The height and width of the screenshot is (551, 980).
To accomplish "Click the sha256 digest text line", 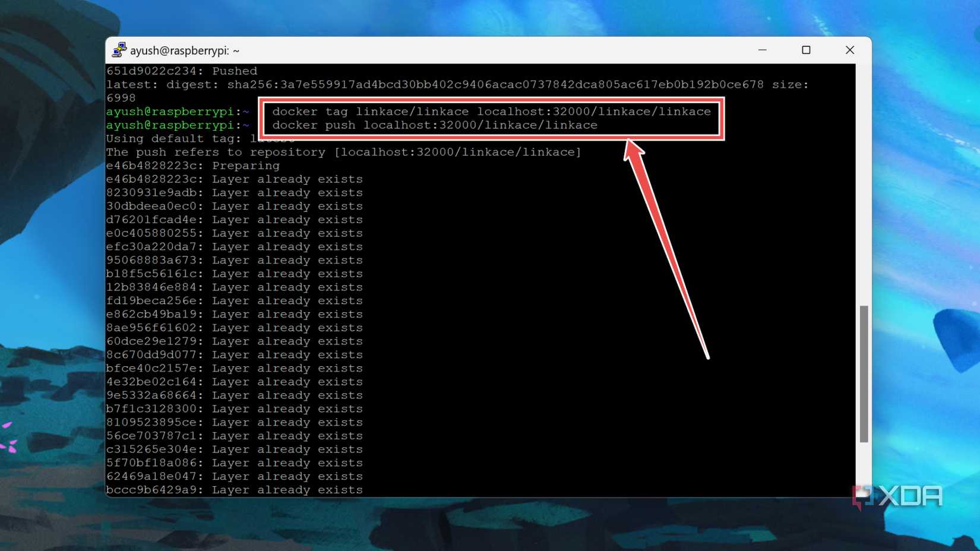I will [x=416, y=84].
